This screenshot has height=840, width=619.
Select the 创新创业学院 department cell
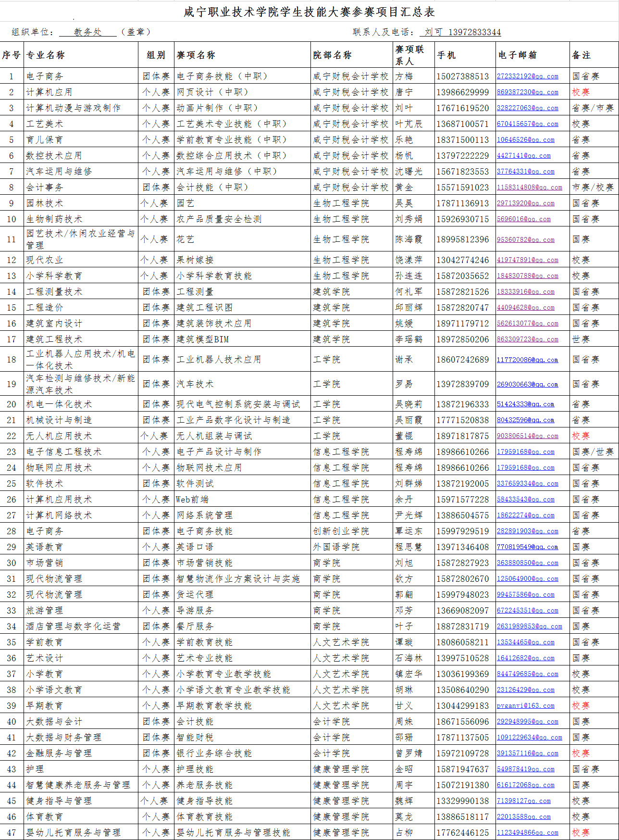tap(341, 531)
